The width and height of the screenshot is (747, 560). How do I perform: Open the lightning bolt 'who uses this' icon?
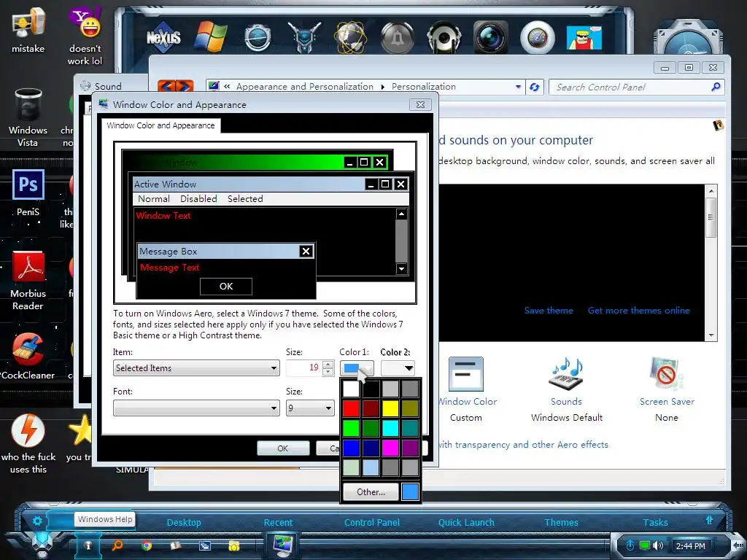pyautogui.click(x=28, y=443)
